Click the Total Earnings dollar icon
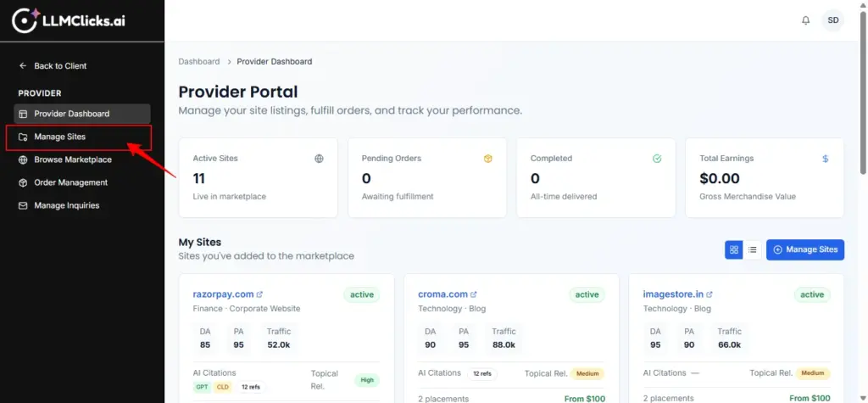Viewport: 868px width, 403px height. [x=825, y=159]
